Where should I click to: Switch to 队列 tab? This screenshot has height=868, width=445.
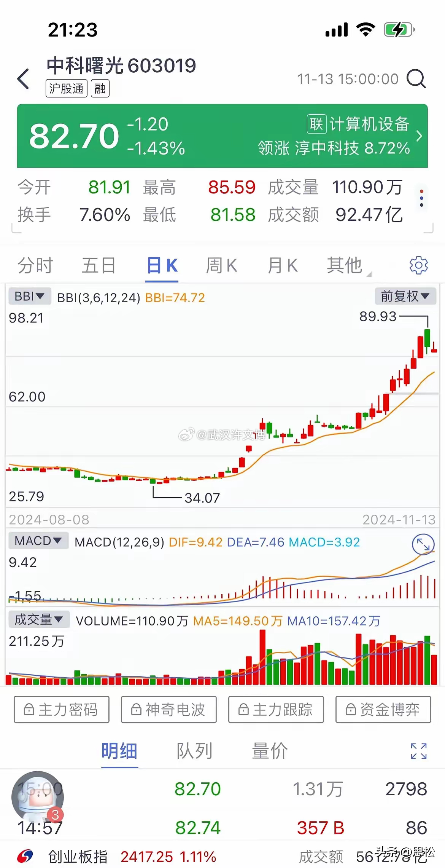194,751
